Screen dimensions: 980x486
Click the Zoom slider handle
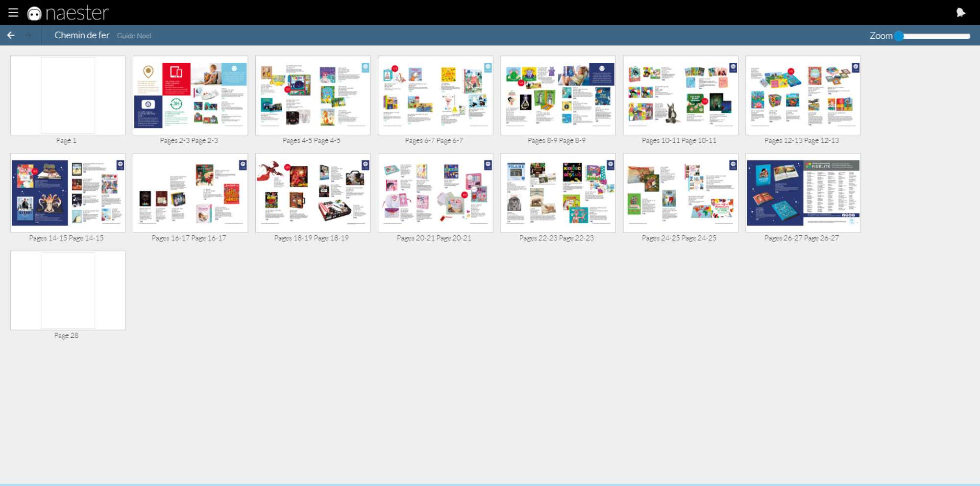pyautogui.click(x=899, y=36)
